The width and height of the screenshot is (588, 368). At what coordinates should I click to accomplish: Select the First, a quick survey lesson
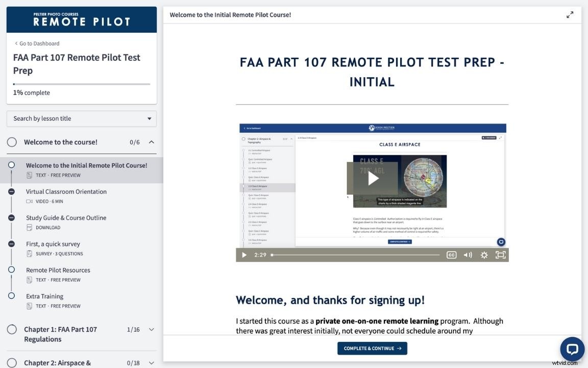click(52, 243)
